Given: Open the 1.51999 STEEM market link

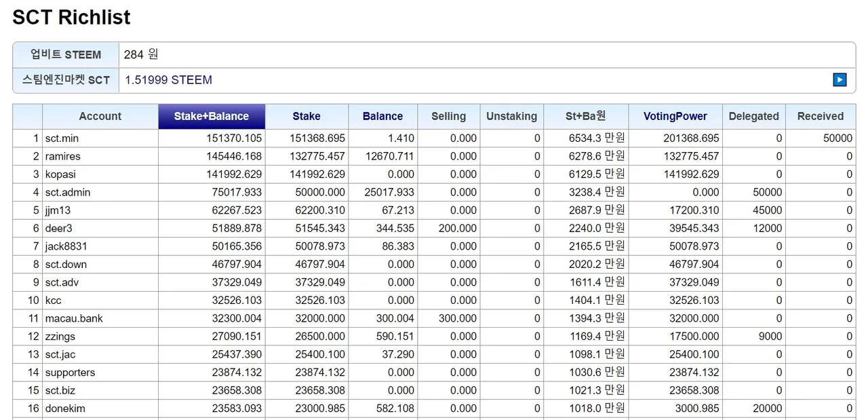Looking at the screenshot, I should 168,80.
